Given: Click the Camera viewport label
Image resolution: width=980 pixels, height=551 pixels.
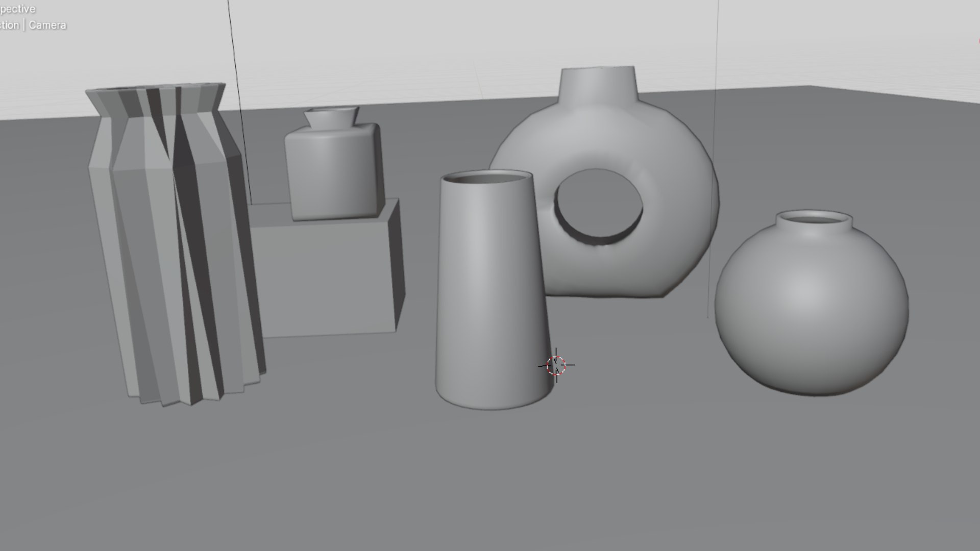Looking at the screenshot, I should click(x=47, y=25).
